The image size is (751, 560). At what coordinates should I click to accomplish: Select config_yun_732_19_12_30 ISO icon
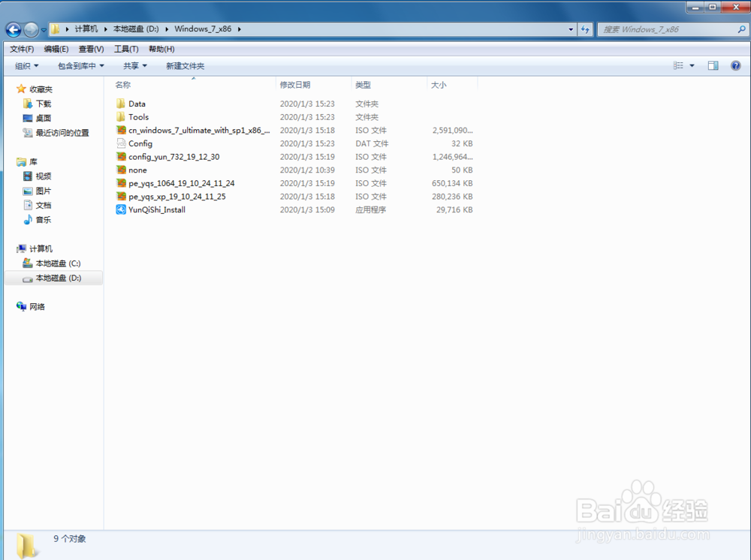(x=121, y=156)
